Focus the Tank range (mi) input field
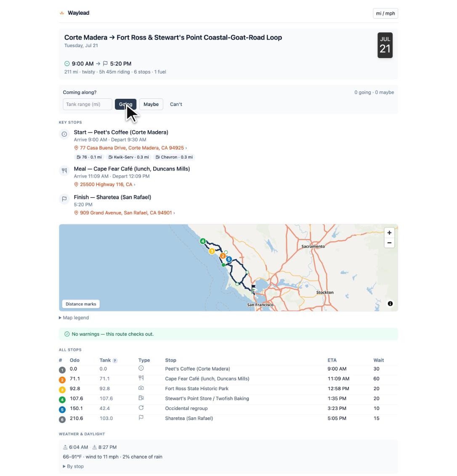Screen dimensions: 457x476 (88, 104)
